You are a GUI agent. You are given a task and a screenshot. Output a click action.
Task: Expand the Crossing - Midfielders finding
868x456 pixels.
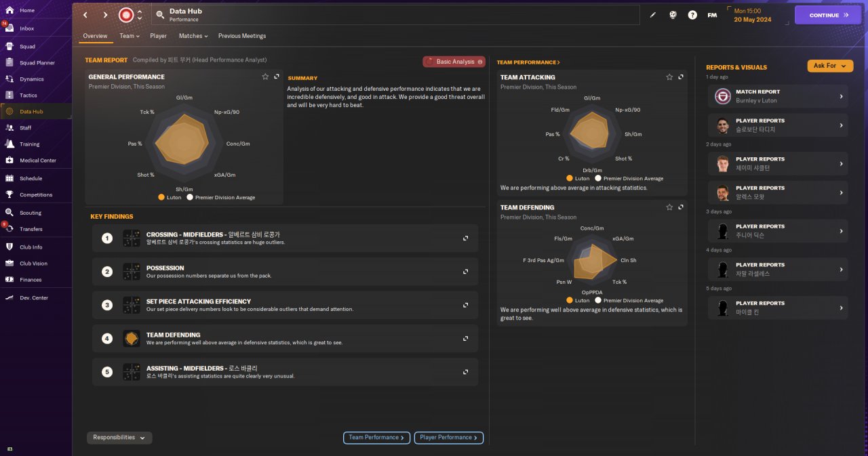point(465,239)
